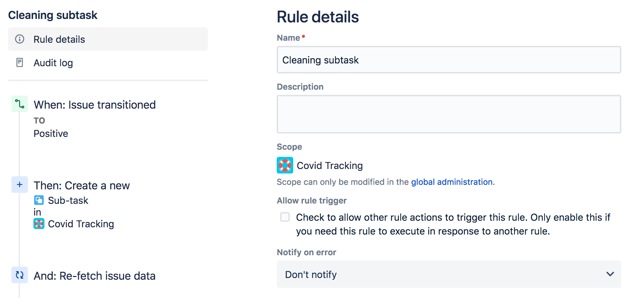The height and width of the screenshot is (298, 644).
Task: Select Then: Create a new component
Action: pyautogui.click(x=82, y=185)
